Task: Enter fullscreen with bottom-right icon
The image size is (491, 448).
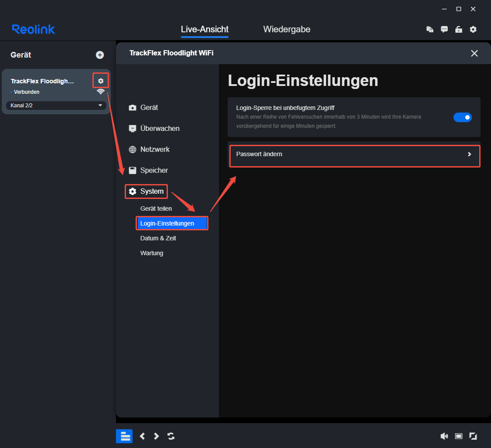Action: coord(473,436)
